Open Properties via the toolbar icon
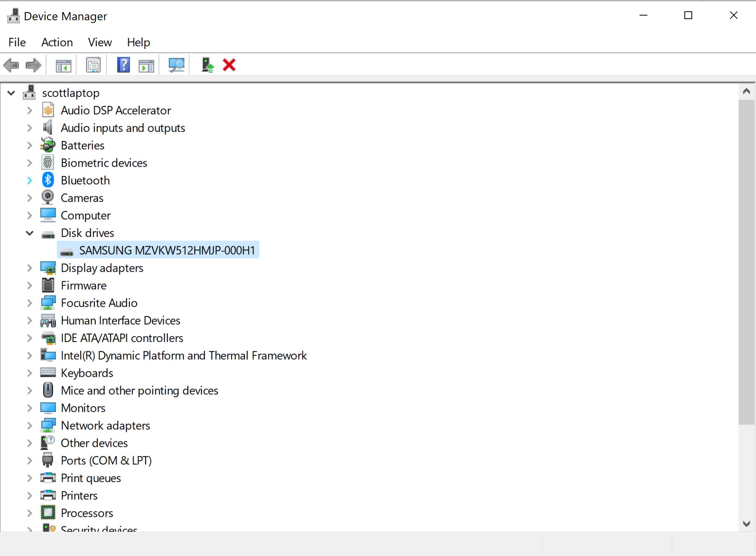This screenshot has width=756, height=556. point(93,65)
